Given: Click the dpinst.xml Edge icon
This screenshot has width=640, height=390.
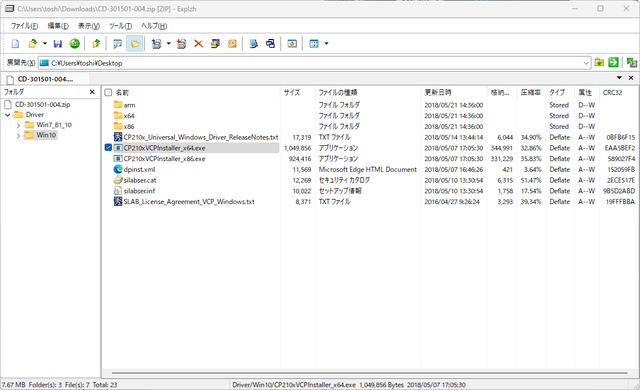Looking at the screenshot, I should coord(118,169).
